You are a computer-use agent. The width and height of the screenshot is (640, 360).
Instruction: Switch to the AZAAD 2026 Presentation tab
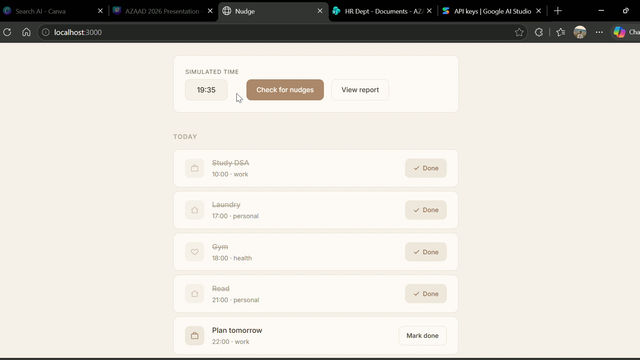point(163,11)
